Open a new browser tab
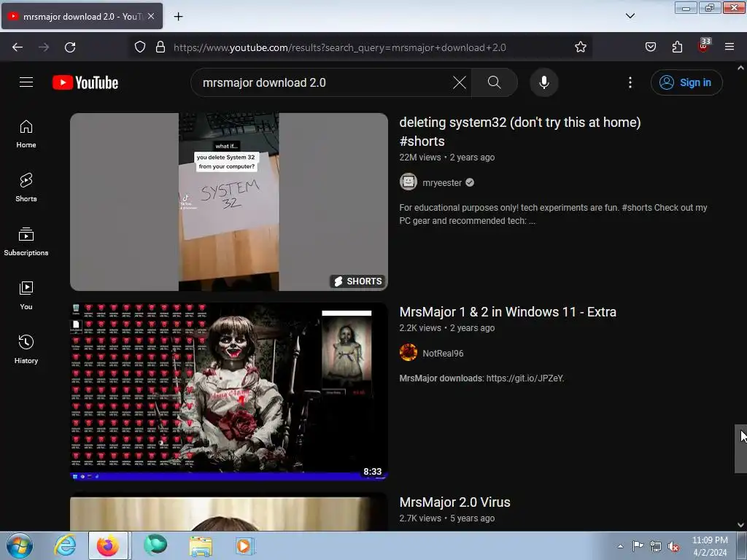This screenshot has width=747, height=560. coord(178,17)
